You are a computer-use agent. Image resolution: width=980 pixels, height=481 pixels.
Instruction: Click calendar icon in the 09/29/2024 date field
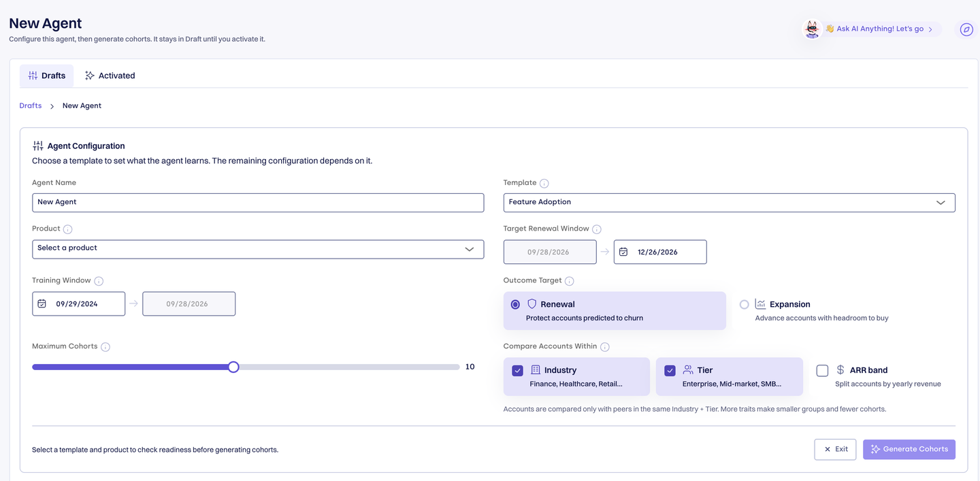pos(42,304)
